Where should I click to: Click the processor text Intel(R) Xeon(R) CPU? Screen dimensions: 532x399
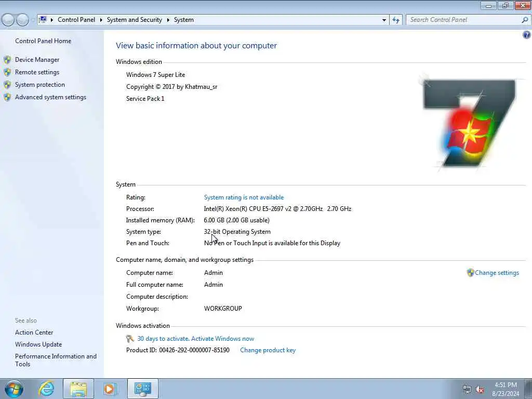[x=277, y=209]
